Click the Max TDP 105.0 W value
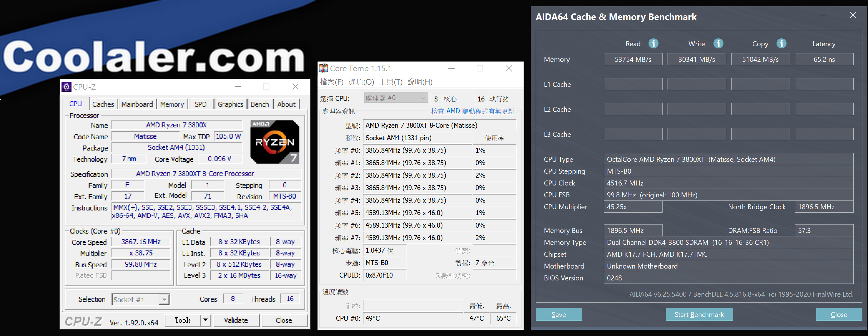 pos(228,136)
